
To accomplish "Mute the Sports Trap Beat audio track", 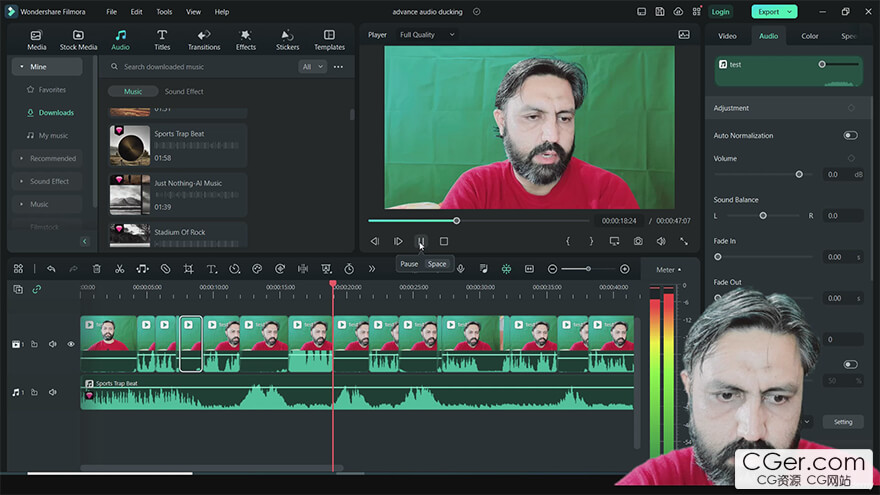I will (53, 392).
